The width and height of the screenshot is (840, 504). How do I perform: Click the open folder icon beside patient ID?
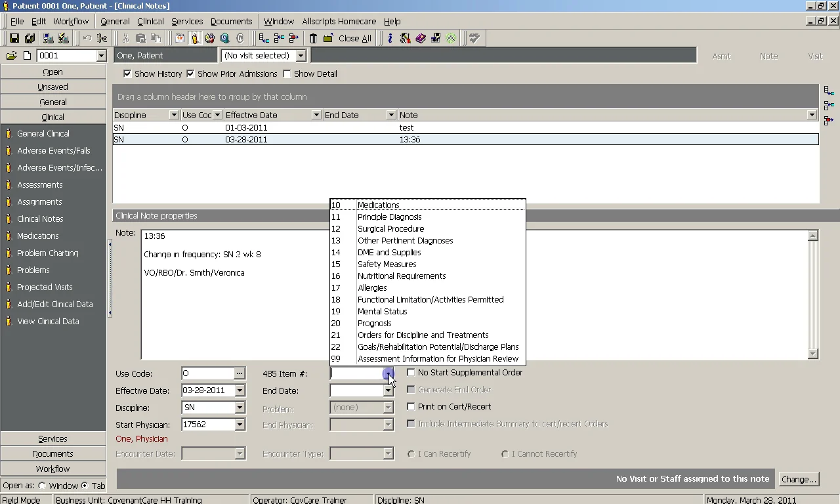12,56
